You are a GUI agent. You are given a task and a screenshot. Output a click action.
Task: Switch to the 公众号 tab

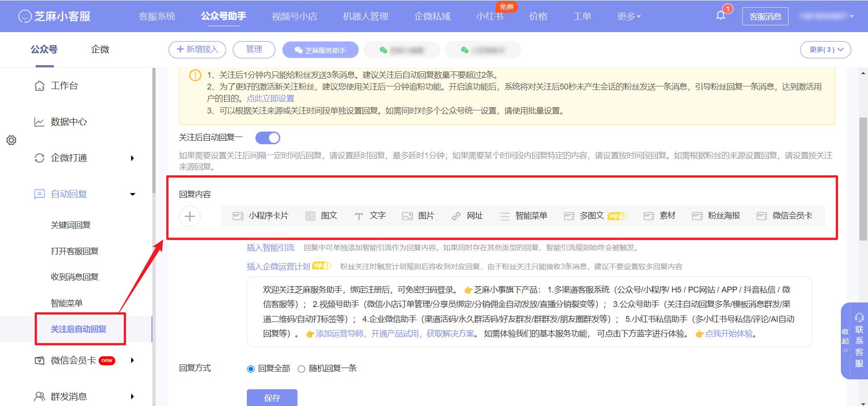click(44, 49)
